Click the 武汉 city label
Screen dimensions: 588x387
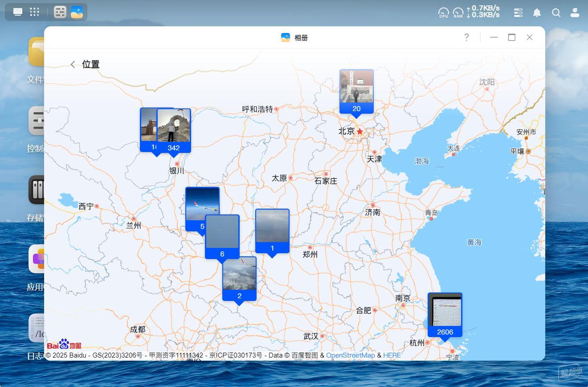pos(310,336)
